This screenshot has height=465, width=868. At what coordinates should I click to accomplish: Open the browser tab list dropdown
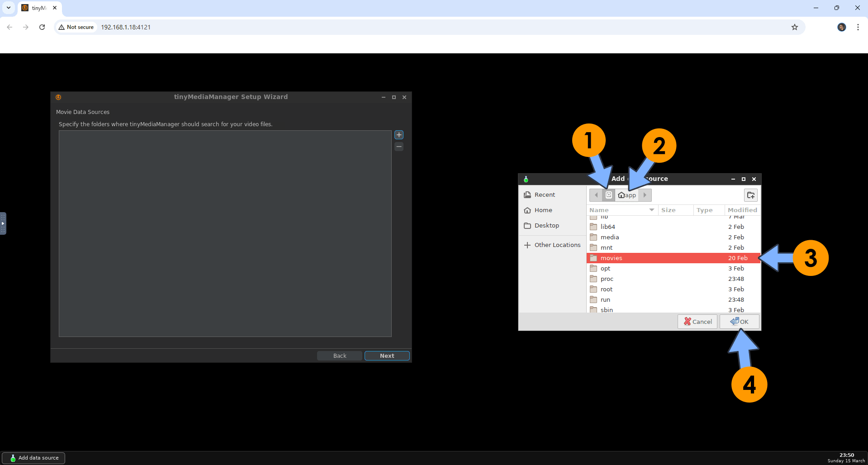coord(9,8)
